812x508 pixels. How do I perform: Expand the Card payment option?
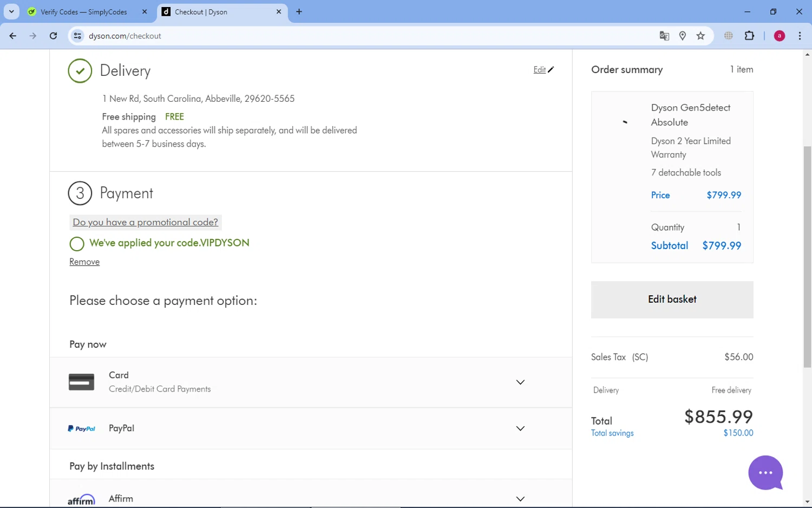point(520,382)
